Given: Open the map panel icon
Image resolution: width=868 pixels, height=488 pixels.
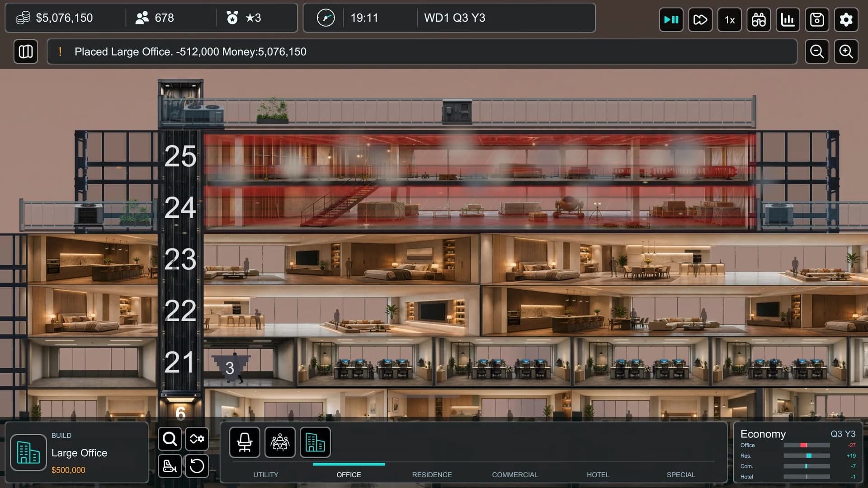Looking at the screenshot, I should pos(26,52).
